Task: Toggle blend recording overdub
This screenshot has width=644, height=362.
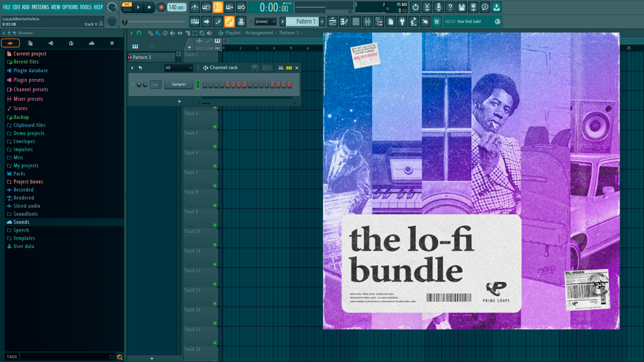Action: click(230, 7)
